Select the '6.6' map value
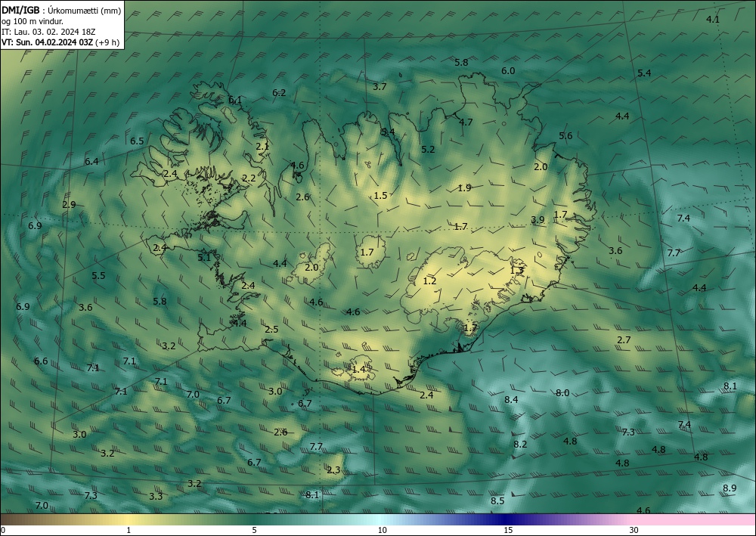Image resolution: width=756 pixels, height=536 pixels. pos(41,361)
